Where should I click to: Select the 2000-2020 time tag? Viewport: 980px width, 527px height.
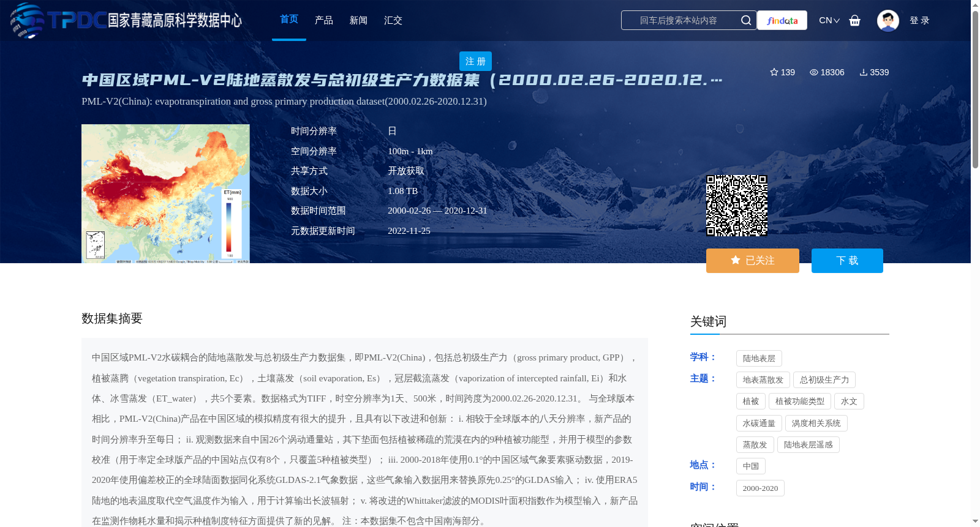(x=760, y=488)
